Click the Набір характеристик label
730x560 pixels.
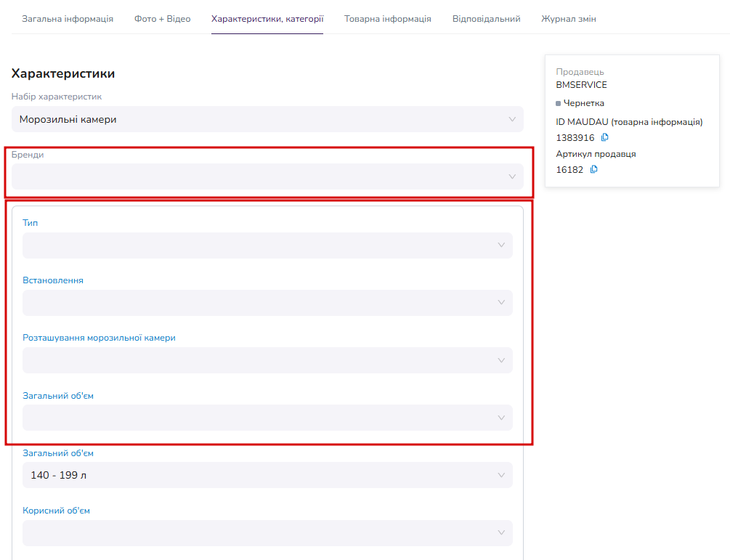57,97
